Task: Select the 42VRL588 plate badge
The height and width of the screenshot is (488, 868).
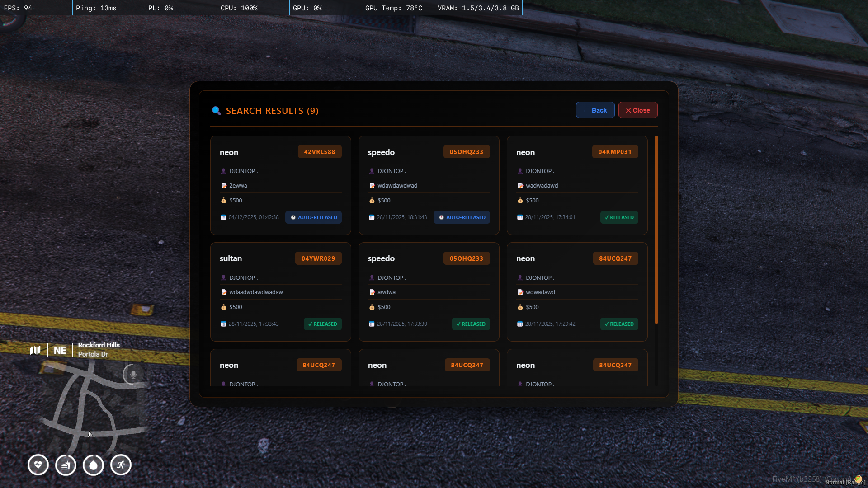Action: [320, 152]
